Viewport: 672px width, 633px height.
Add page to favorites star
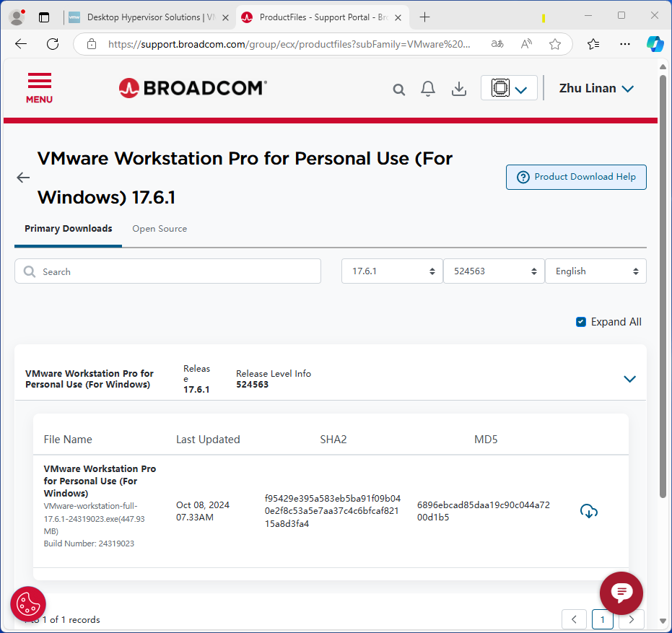(x=555, y=44)
